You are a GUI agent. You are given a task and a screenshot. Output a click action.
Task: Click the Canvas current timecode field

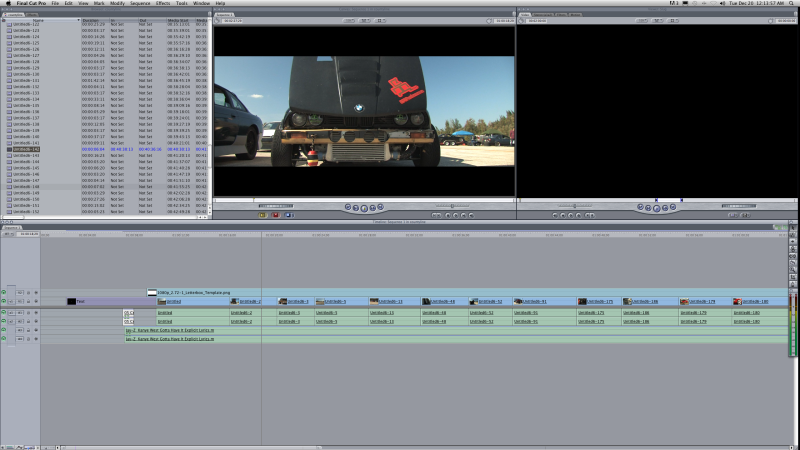point(504,21)
